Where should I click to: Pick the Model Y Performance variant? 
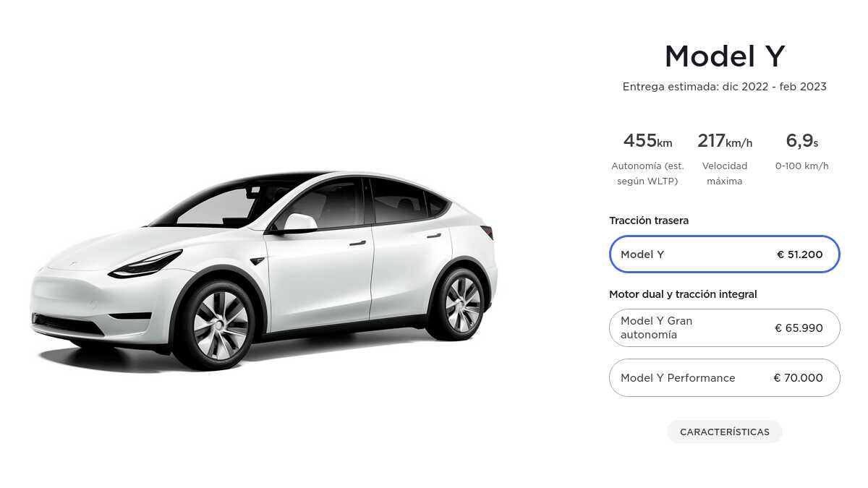(725, 378)
